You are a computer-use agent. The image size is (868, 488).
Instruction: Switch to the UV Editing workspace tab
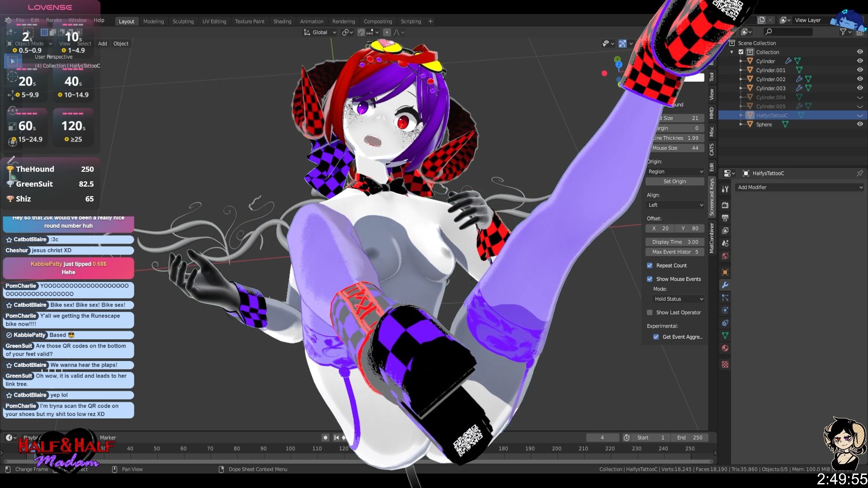point(214,21)
